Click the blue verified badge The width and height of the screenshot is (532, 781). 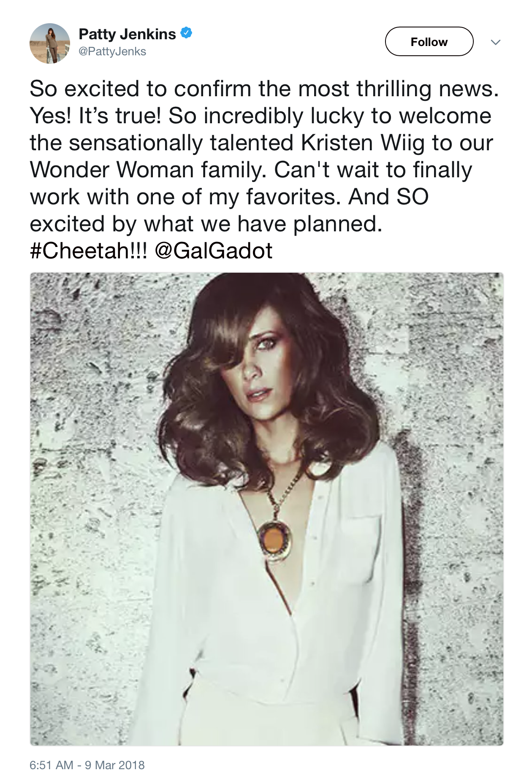[x=187, y=33]
